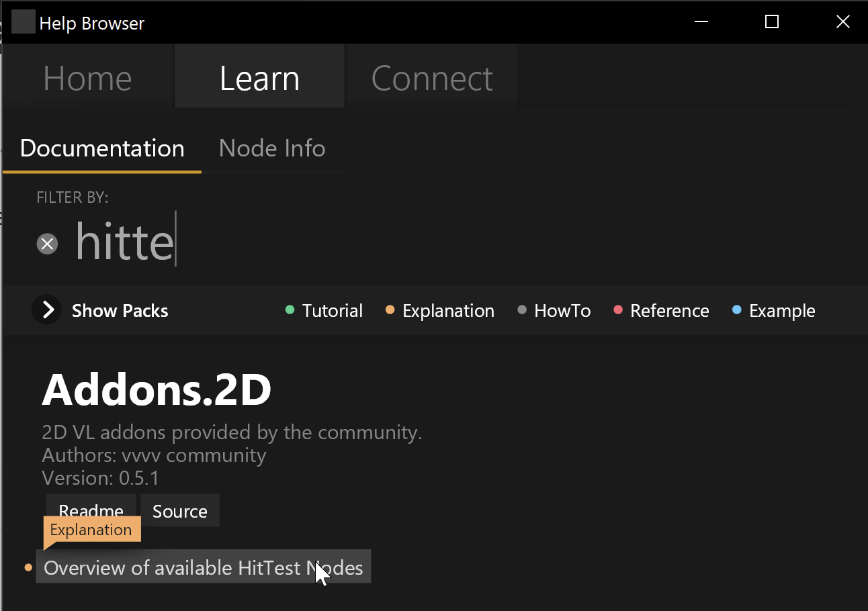Open Overview of available HitTest Nodes
The image size is (868, 611).
pyautogui.click(x=203, y=568)
